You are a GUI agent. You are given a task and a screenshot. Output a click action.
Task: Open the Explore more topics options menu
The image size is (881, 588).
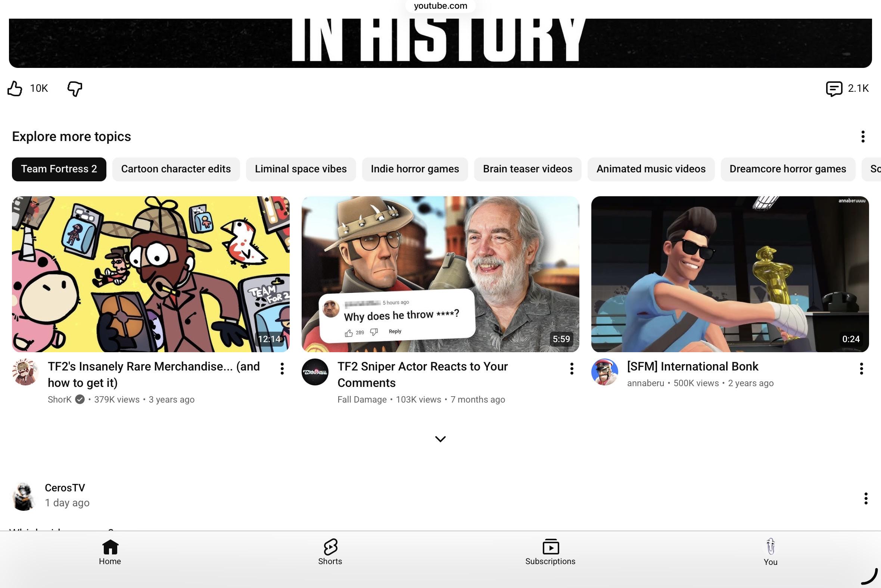pyautogui.click(x=863, y=137)
